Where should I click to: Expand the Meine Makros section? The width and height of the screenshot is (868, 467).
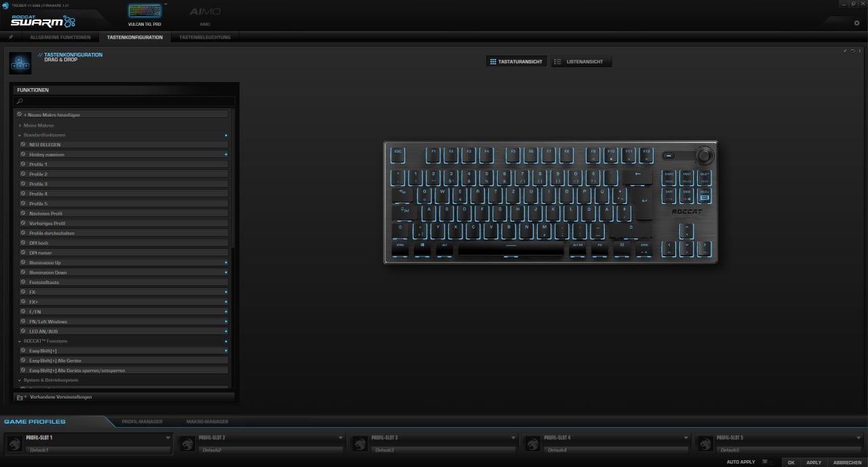pos(20,125)
